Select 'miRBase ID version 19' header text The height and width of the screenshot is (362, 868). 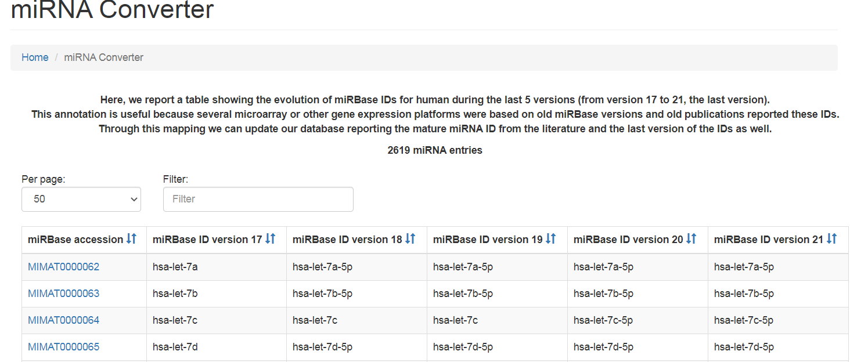click(488, 240)
